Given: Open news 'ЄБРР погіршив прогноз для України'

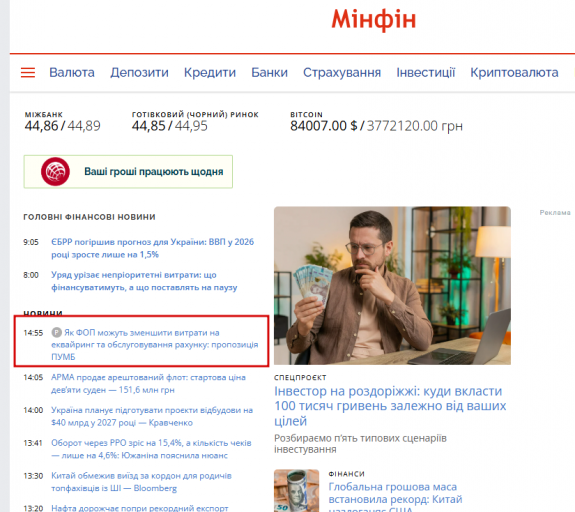Looking at the screenshot, I should click(x=153, y=248).
